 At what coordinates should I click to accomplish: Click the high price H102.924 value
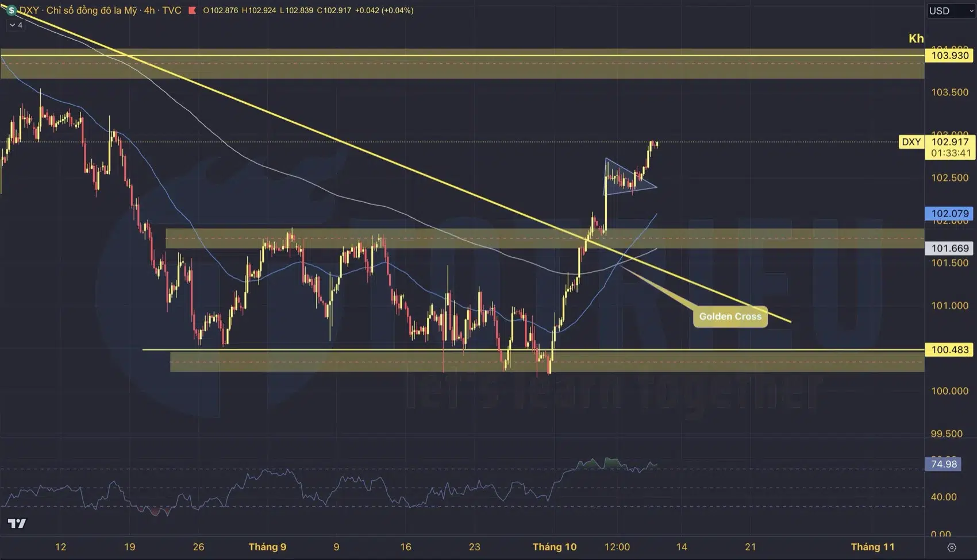259,10
